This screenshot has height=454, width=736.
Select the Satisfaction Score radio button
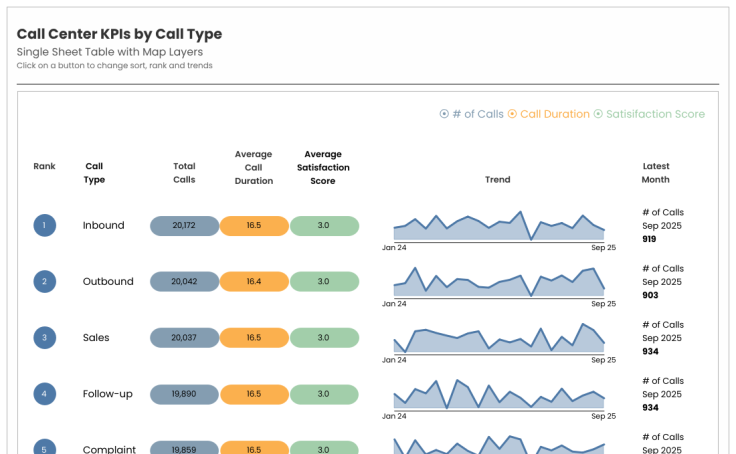[598, 114]
